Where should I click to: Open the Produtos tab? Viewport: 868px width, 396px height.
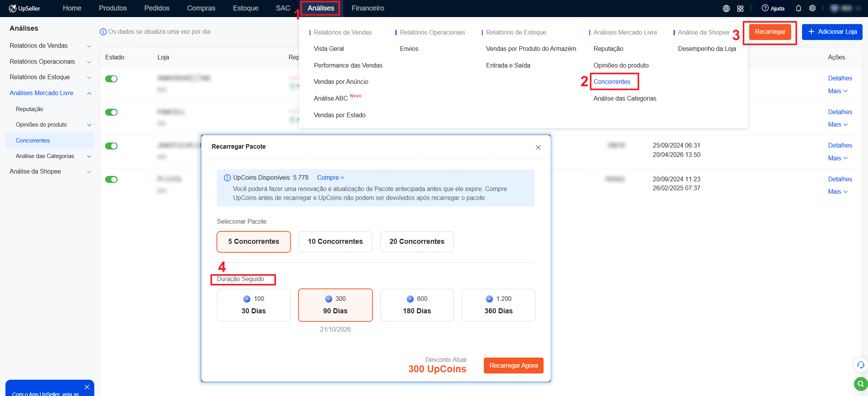(x=113, y=8)
